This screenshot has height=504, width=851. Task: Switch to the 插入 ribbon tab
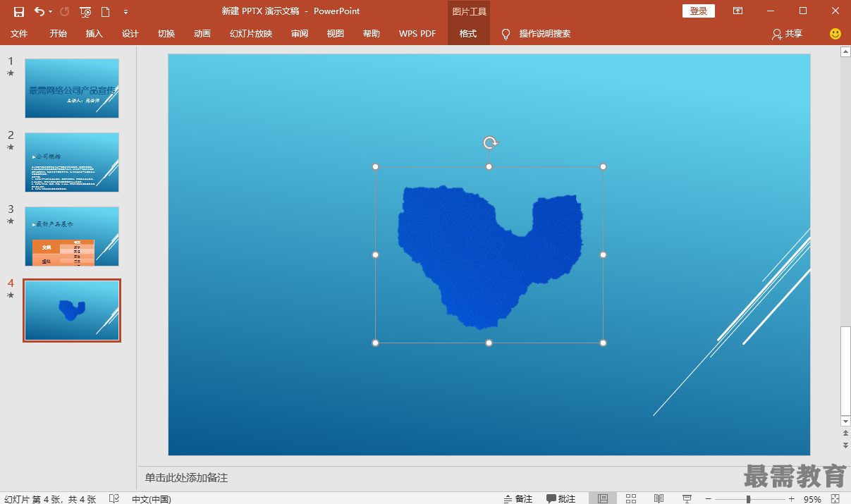[x=94, y=34]
